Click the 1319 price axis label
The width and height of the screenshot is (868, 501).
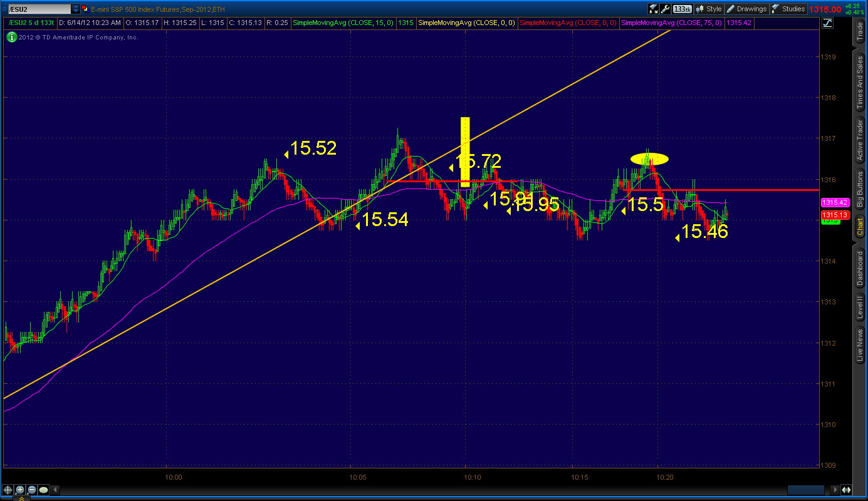pyautogui.click(x=829, y=57)
